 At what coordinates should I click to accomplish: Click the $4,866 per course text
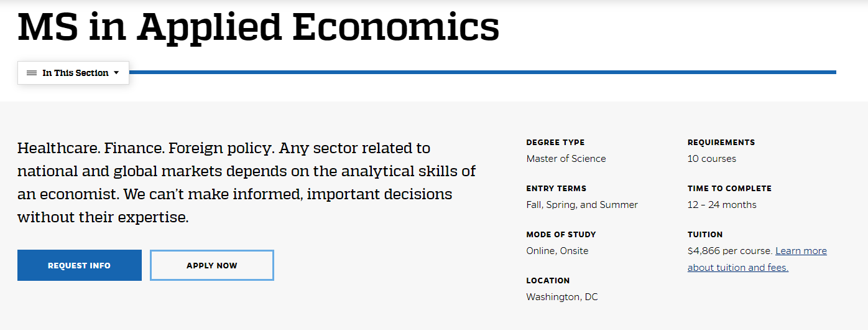[730, 251]
